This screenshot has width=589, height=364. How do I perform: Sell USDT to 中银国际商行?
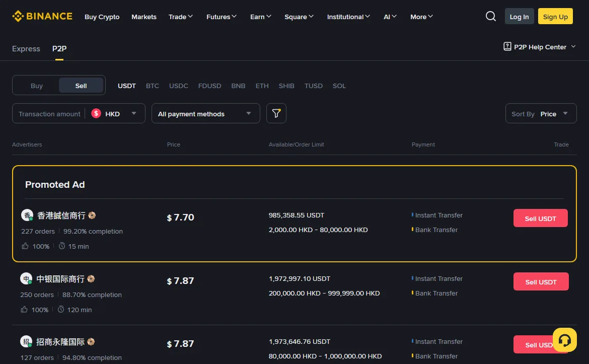coord(541,282)
